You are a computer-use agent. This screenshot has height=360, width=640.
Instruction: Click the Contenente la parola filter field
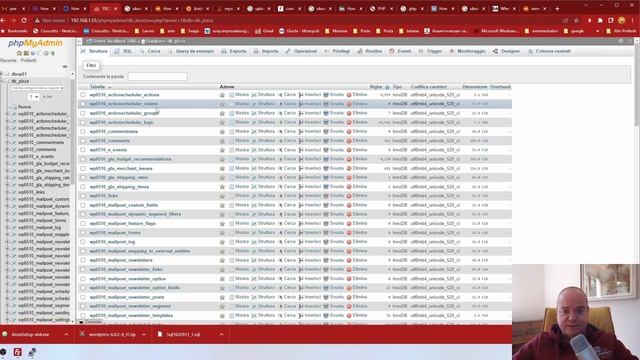(158, 76)
